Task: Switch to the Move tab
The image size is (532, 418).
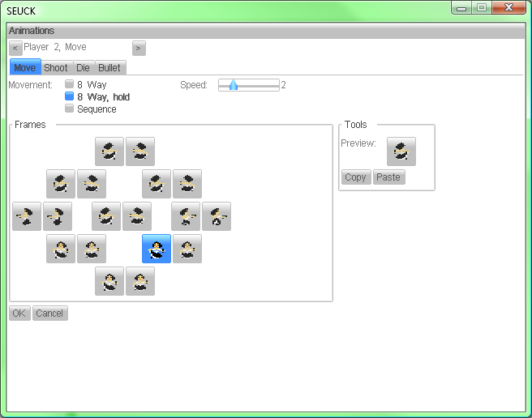Action: [x=25, y=67]
